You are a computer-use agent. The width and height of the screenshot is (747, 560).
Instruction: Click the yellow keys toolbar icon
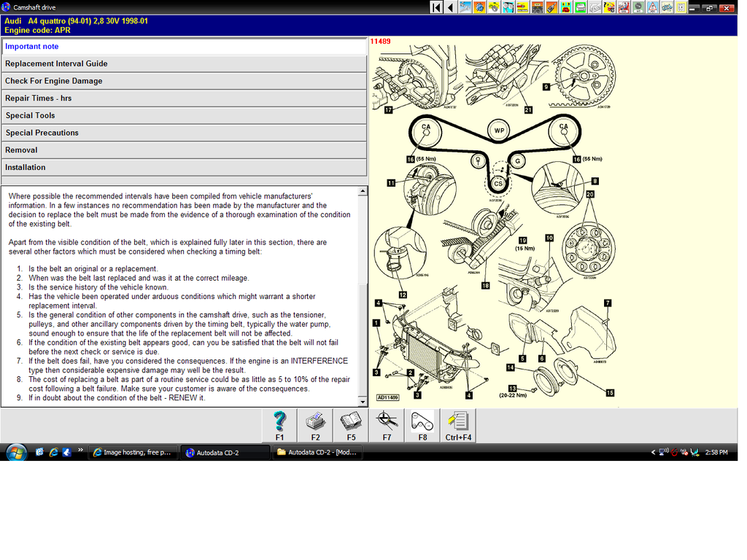coord(494,7)
